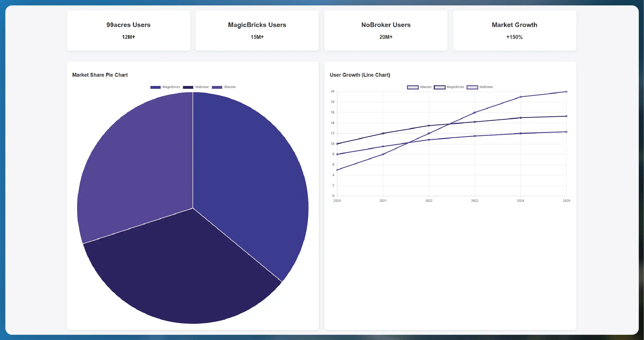Click the 99acres Users stat card
Viewport: 644px width, 340px height.
click(x=128, y=30)
